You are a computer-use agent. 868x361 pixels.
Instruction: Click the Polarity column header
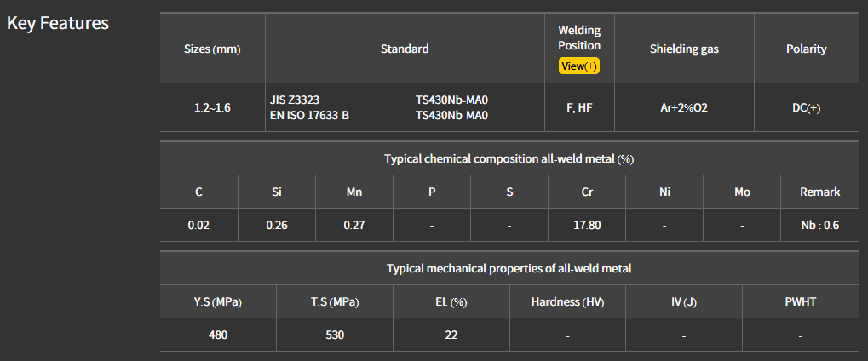point(806,49)
